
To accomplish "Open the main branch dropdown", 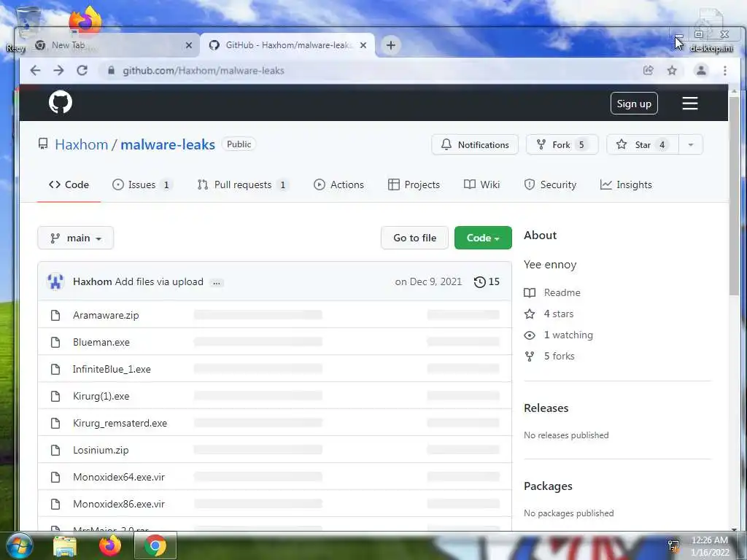I will coord(76,238).
